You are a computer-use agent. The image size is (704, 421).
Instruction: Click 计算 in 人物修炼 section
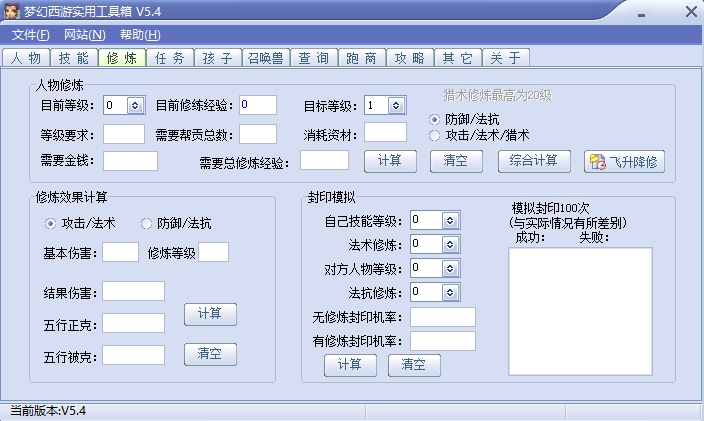(x=390, y=162)
